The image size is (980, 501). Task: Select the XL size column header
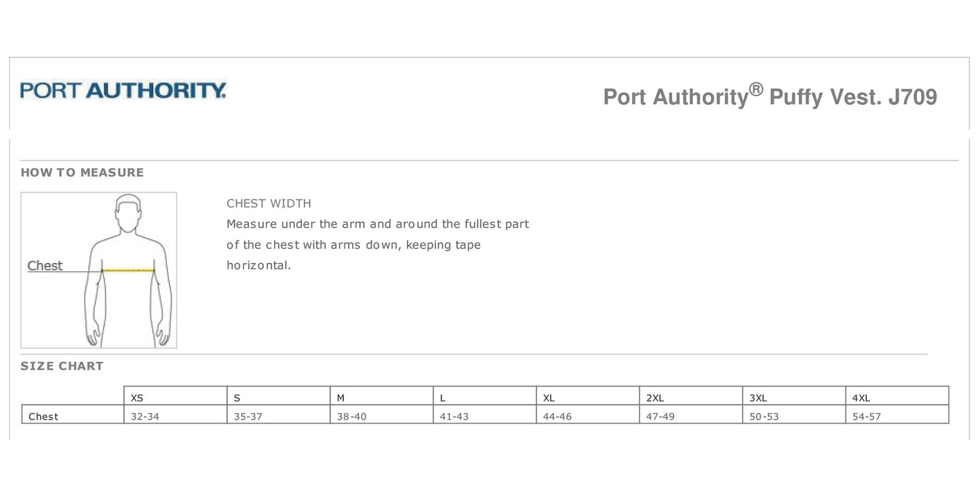point(587,396)
